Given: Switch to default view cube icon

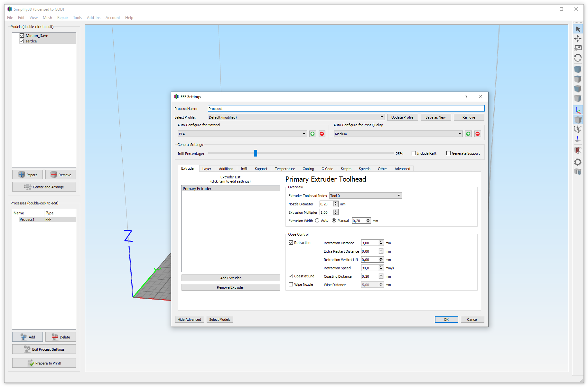Looking at the screenshot, I should click(578, 69).
